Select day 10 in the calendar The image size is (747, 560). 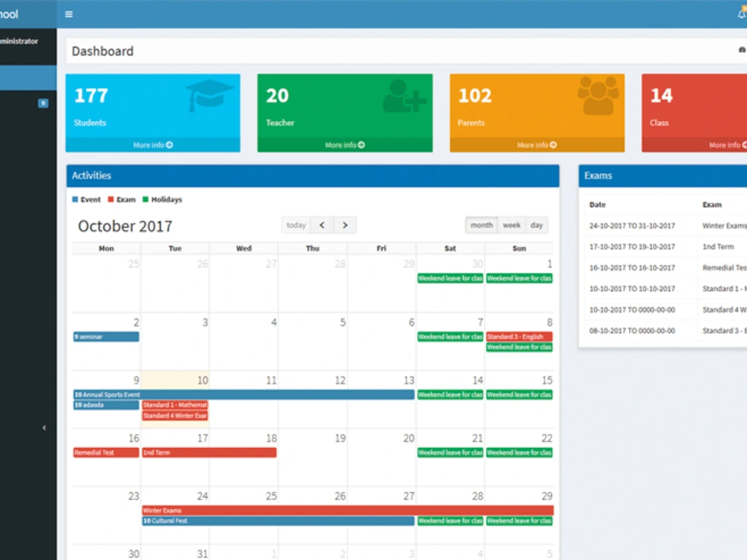[202, 381]
